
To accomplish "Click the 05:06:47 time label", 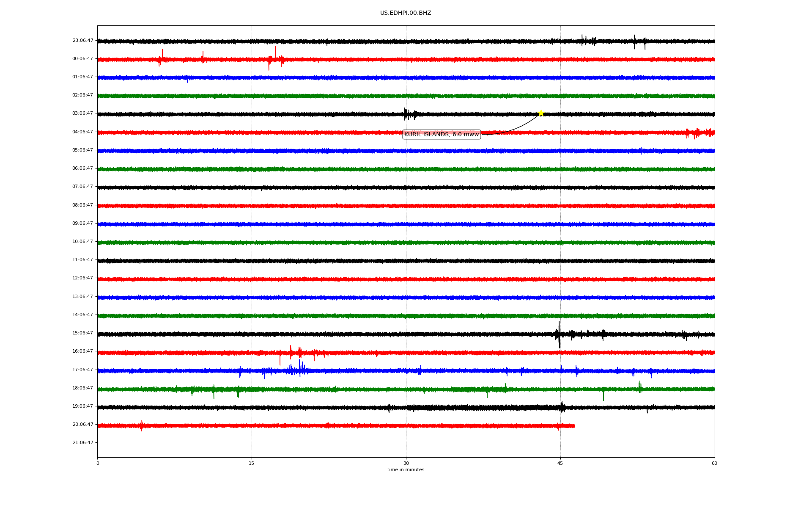I will coord(83,150).
